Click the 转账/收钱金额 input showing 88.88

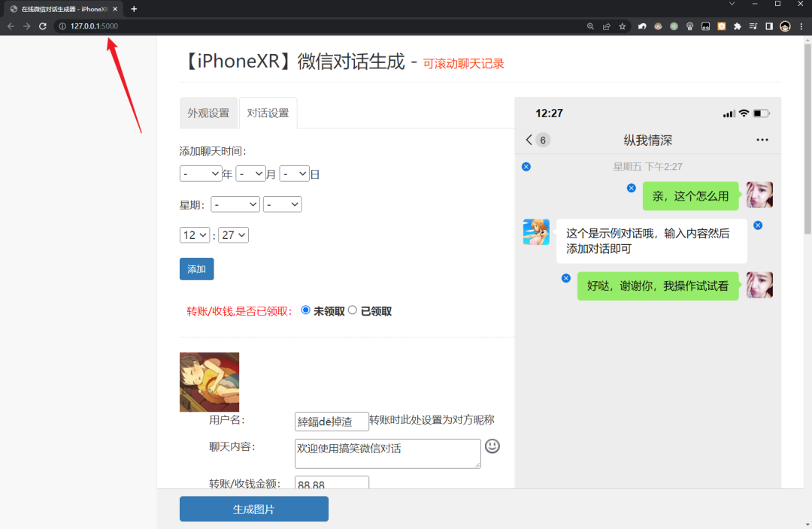pyautogui.click(x=332, y=482)
